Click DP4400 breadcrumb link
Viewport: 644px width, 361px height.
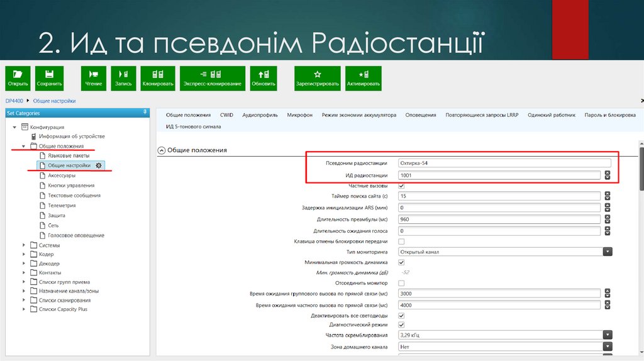(x=14, y=101)
